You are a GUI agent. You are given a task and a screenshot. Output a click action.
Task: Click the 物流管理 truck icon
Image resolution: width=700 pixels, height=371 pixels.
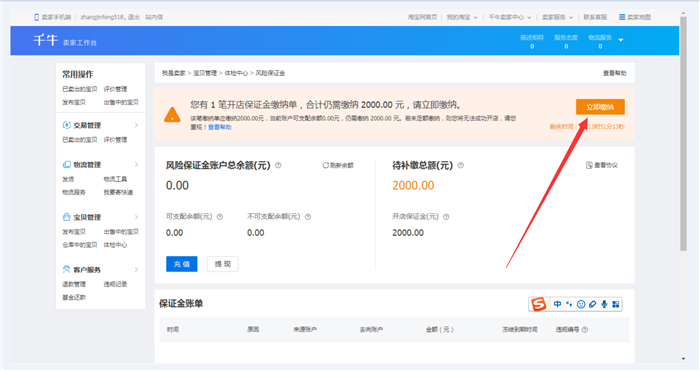(67, 165)
